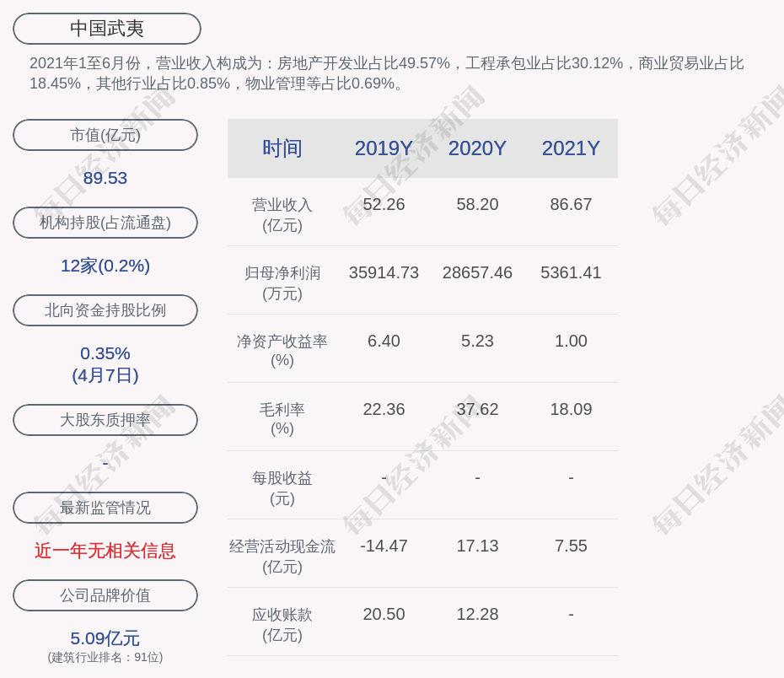Screen dimensions: 784x678
Task: Select net profit 35914.73
Action: pyautogui.click(x=384, y=272)
